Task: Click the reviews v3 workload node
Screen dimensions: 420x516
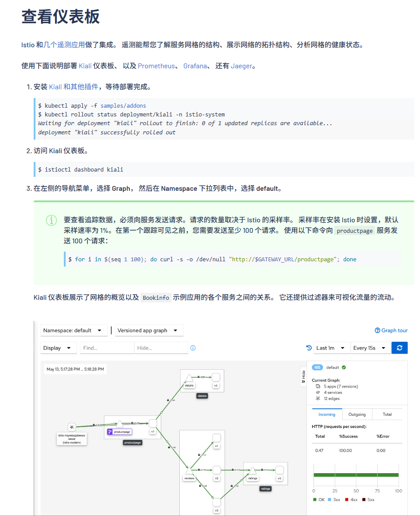Action: (x=217, y=502)
